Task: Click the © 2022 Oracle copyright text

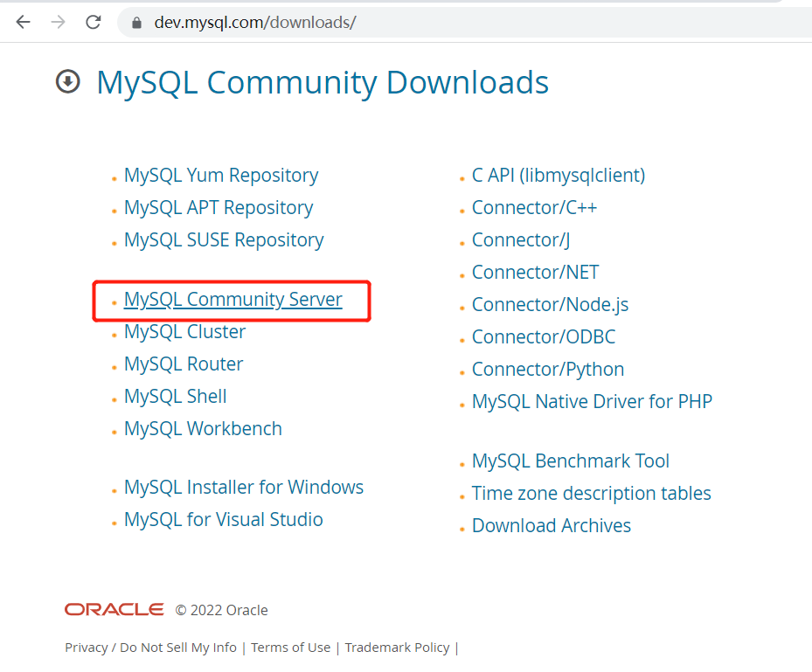Action: (221, 610)
